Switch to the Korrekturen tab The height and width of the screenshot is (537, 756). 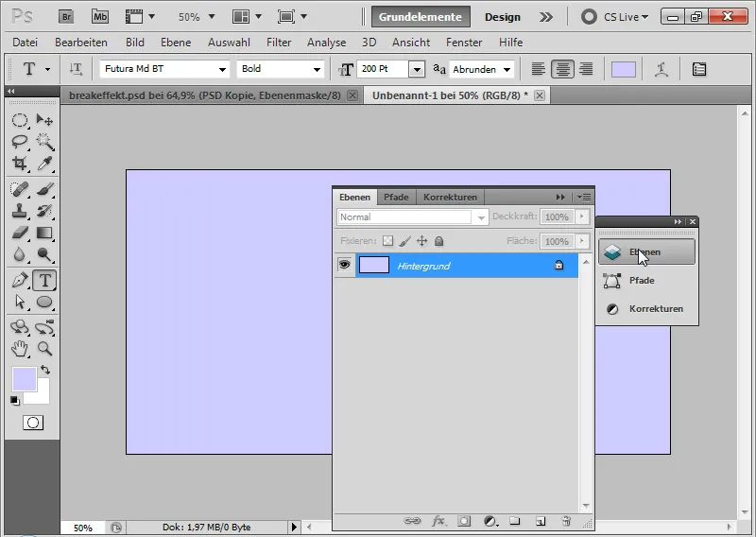[x=450, y=197]
